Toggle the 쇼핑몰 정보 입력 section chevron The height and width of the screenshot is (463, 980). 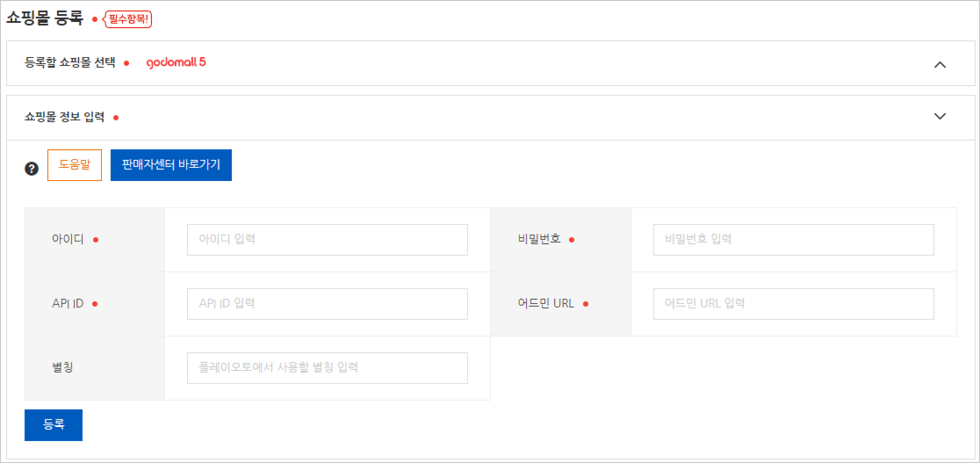(940, 116)
